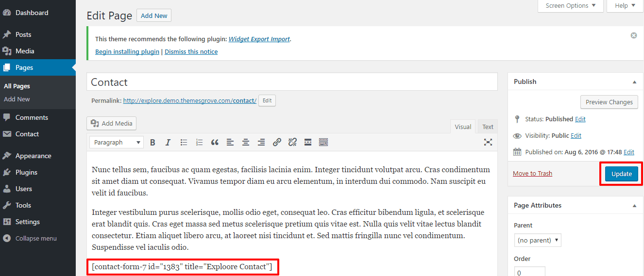Apply bold formatting in editor toolbar
644x276 pixels.
(x=153, y=142)
